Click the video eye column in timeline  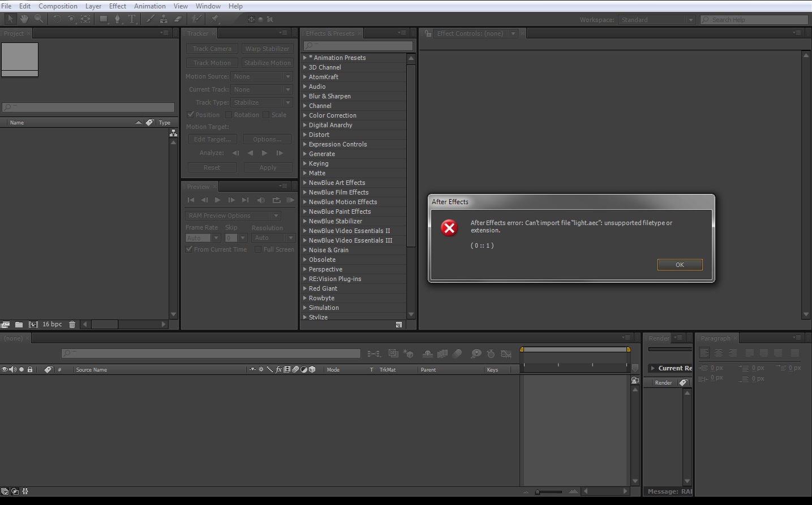(x=5, y=369)
